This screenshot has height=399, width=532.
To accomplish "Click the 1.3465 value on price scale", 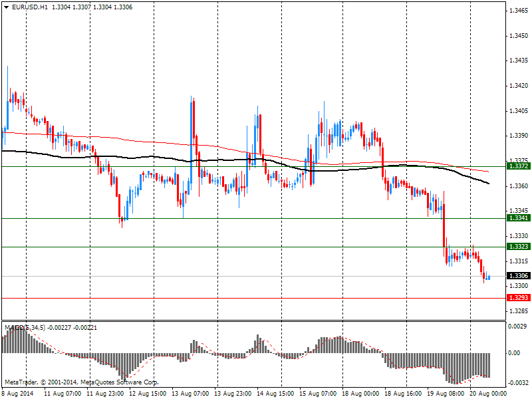I will 519,11.
